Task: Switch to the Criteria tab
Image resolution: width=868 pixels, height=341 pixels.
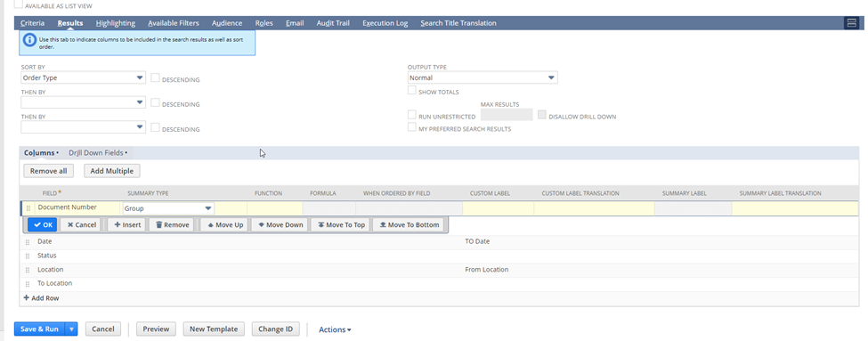Action: point(32,23)
